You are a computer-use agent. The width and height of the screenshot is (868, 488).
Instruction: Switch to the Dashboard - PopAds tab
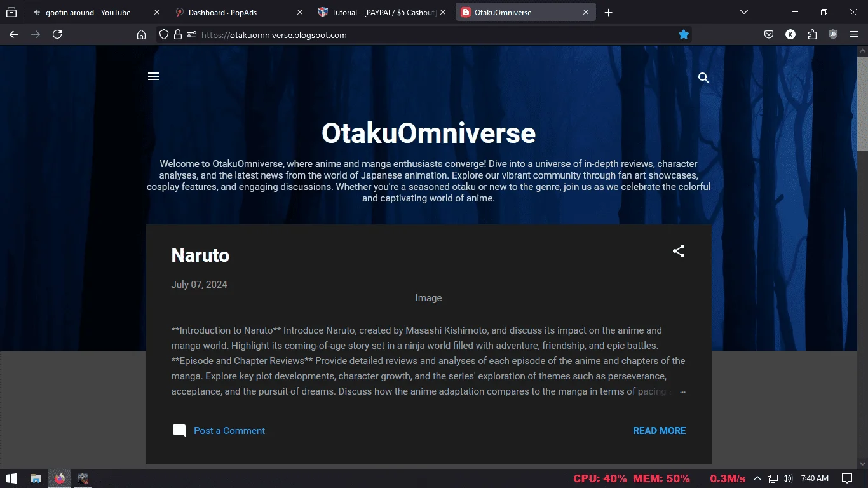tap(238, 12)
